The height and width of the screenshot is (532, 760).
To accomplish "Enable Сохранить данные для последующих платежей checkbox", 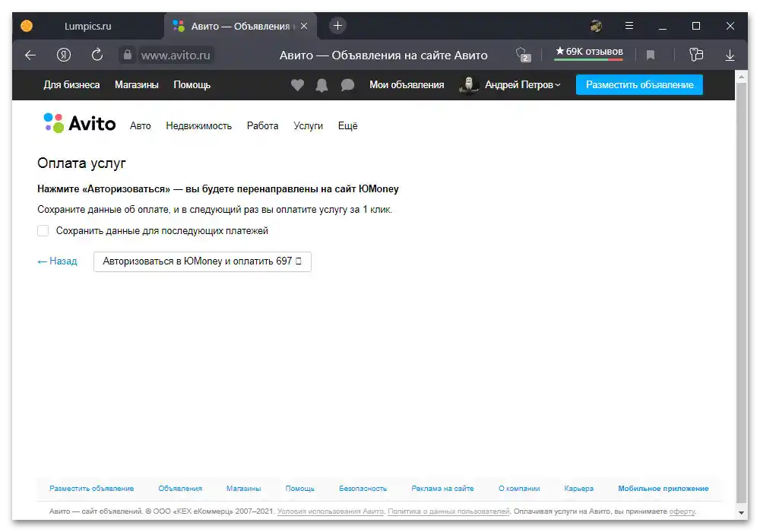I will (43, 230).
